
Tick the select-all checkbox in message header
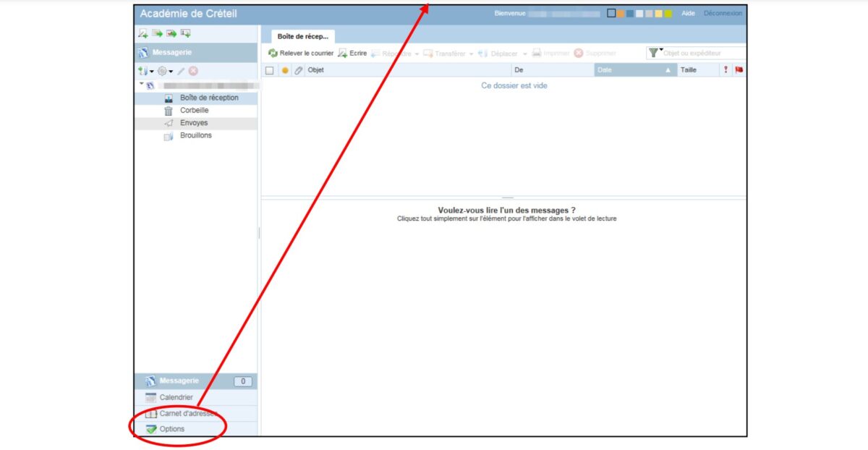(x=270, y=71)
